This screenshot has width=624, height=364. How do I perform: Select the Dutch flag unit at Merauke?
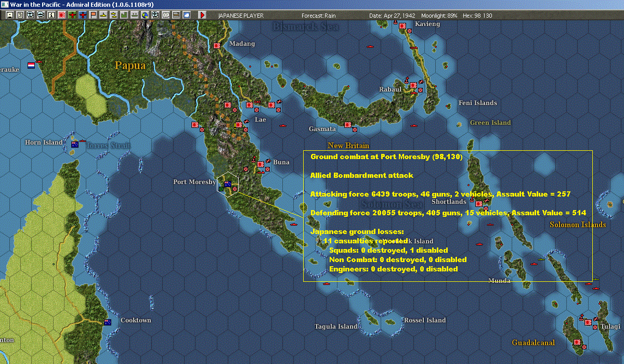(x=31, y=66)
